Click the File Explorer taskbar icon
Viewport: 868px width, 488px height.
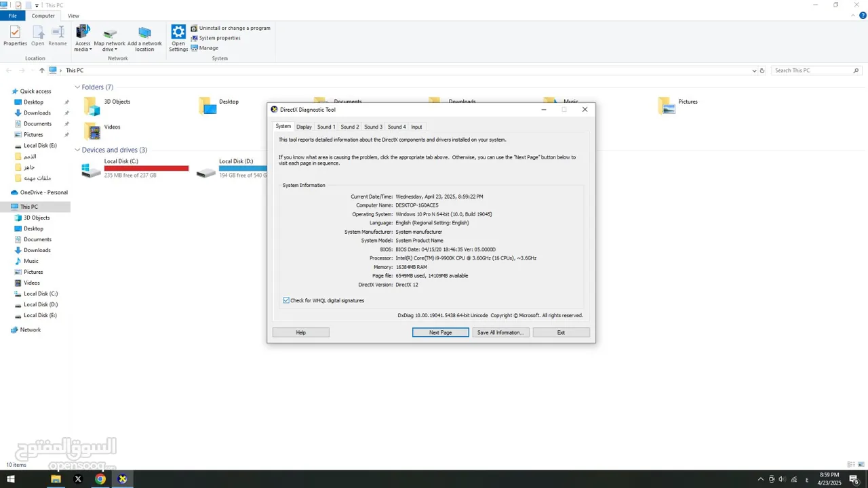pos(56,479)
